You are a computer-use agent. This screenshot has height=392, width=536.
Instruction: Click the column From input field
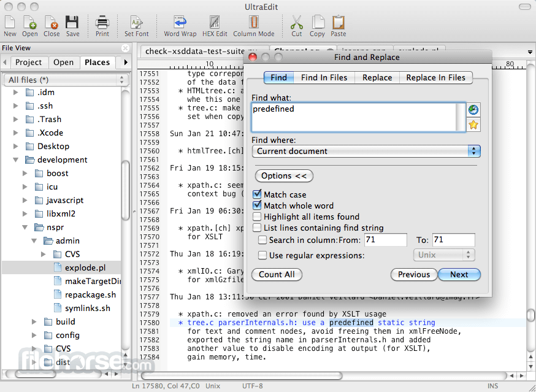tap(386, 240)
